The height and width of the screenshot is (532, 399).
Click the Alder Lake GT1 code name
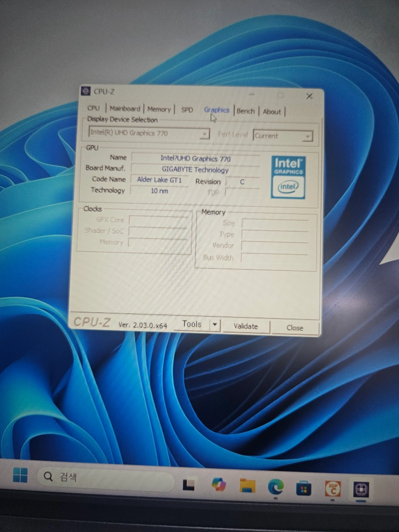(159, 179)
